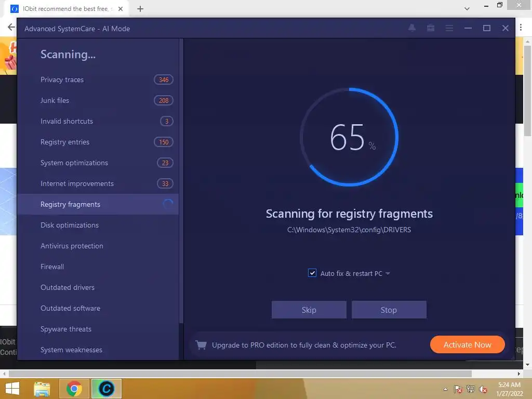Viewport: 532px width, 399px height.
Task: Select Privacy traces in scan list
Action: (x=98, y=79)
